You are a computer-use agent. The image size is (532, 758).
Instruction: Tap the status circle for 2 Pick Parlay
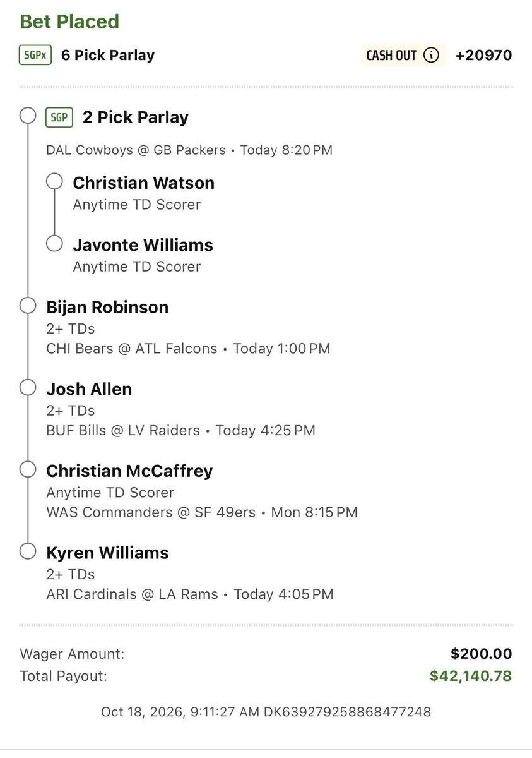coord(28,116)
